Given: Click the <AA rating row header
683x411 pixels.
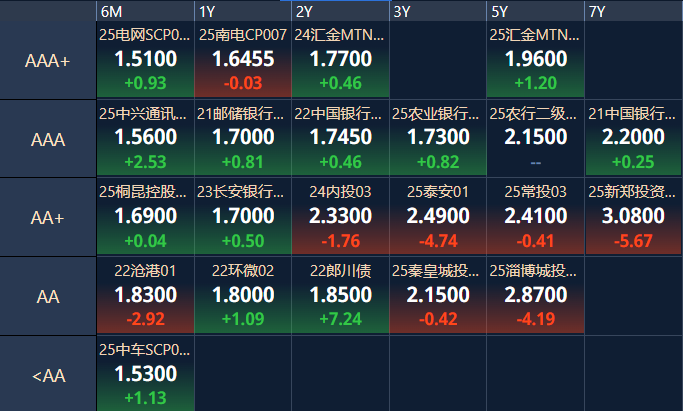Looking at the screenshot, I should 48,375.
